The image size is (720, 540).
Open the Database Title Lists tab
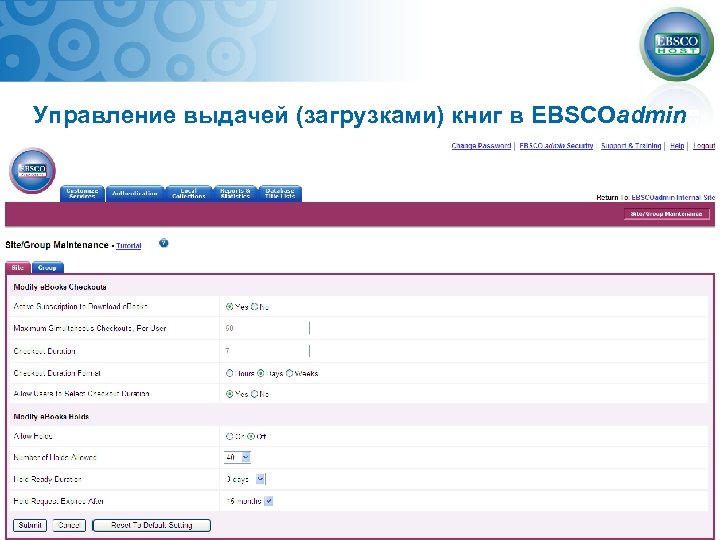[x=280, y=193]
